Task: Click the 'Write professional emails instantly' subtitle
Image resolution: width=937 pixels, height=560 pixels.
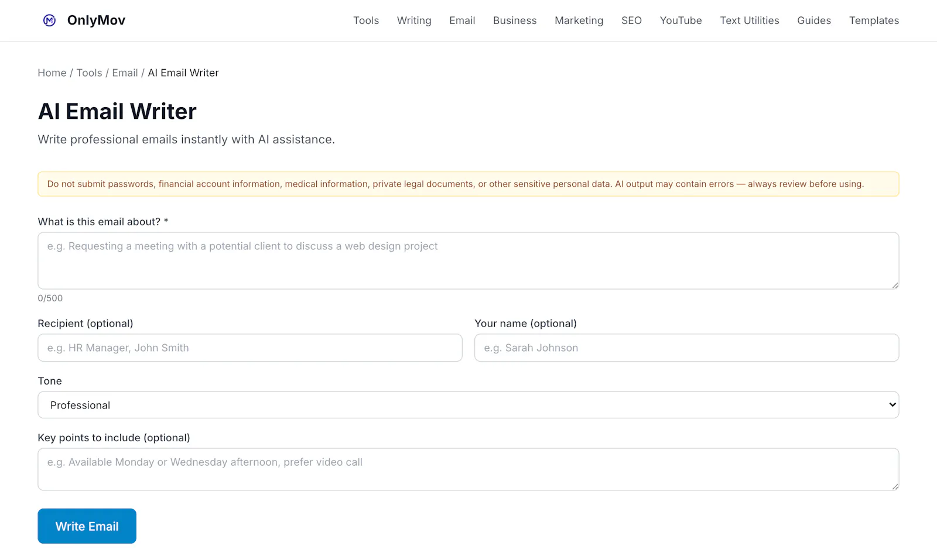Action: pos(186,139)
